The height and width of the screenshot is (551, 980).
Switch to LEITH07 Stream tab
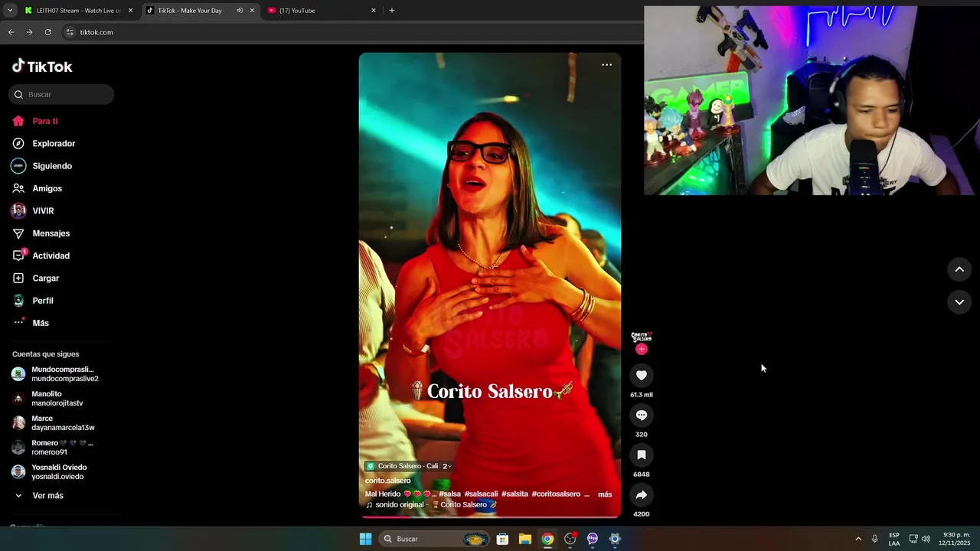point(78,11)
